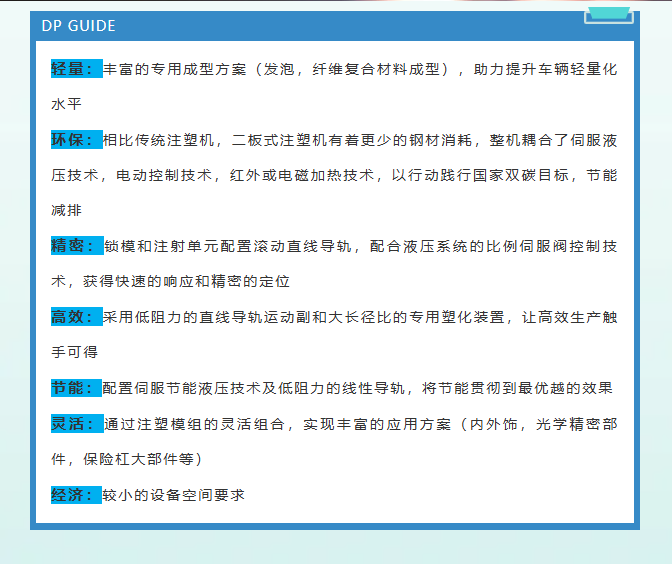This screenshot has width=672, height=564.
Task: Select the highlighted 节能 label
Action: pos(76,388)
